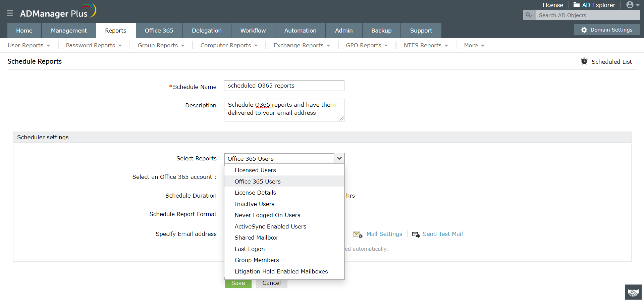The image size is (644, 307).
Task: Open the Delegation tab
Action: click(207, 31)
